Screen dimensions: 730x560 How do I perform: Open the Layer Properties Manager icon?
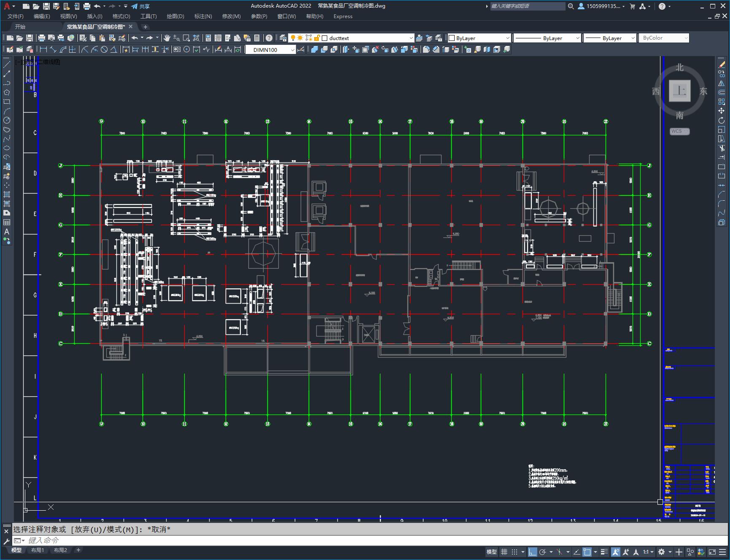pos(283,38)
